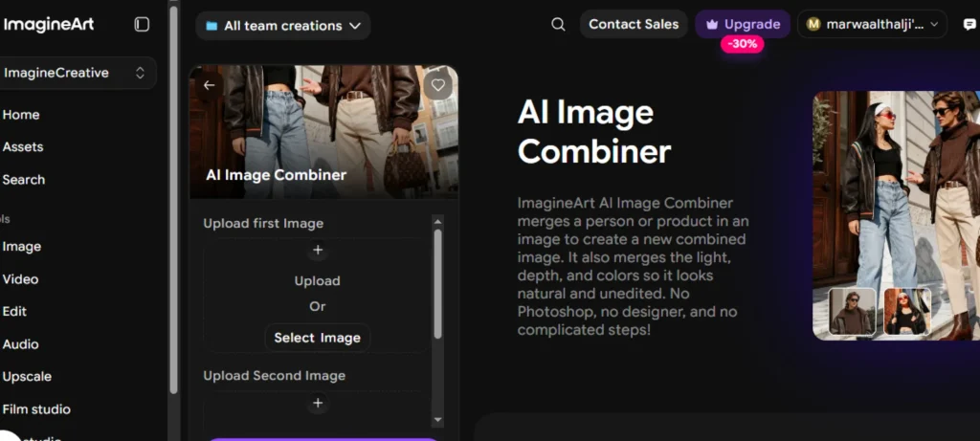Select the Video tool in sidebar
980x441 pixels.
coord(21,278)
